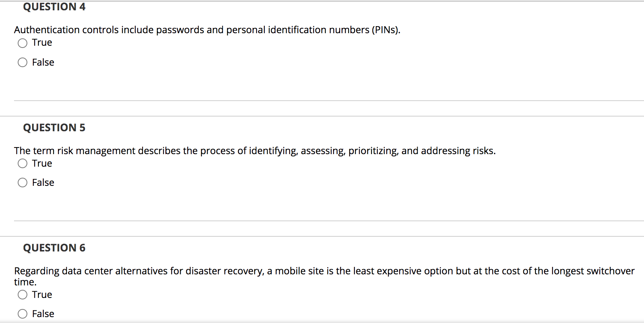Image resolution: width=644 pixels, height=323 pixels.
Task: Select the False radio button for Question 4
Action: pos(23,62)
